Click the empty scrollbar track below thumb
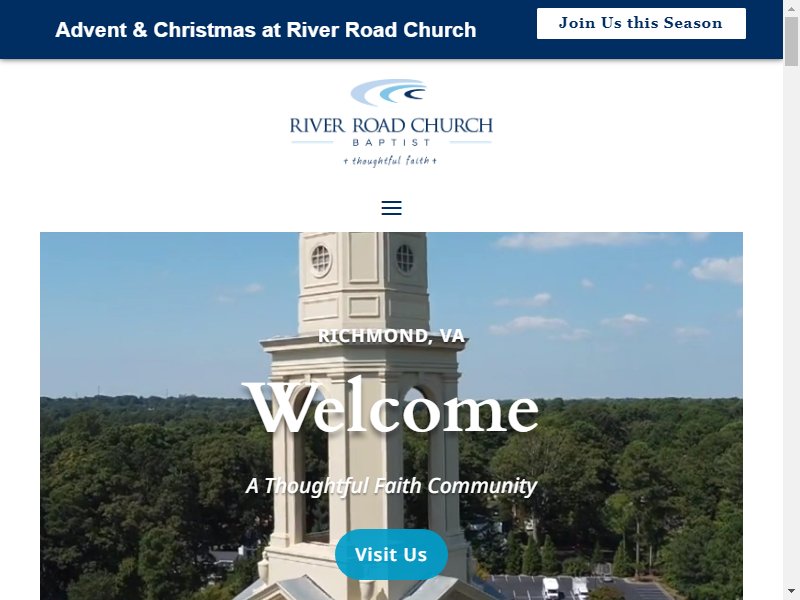The height and width of the screenshot is (600, 800). tap(791, 327)
